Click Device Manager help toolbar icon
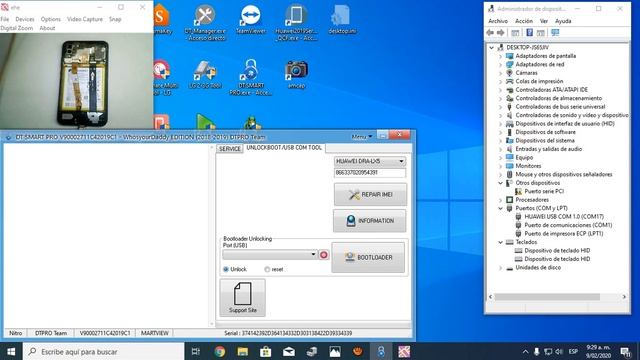This screenshot has width=640, height=360. tap(529, 33)
